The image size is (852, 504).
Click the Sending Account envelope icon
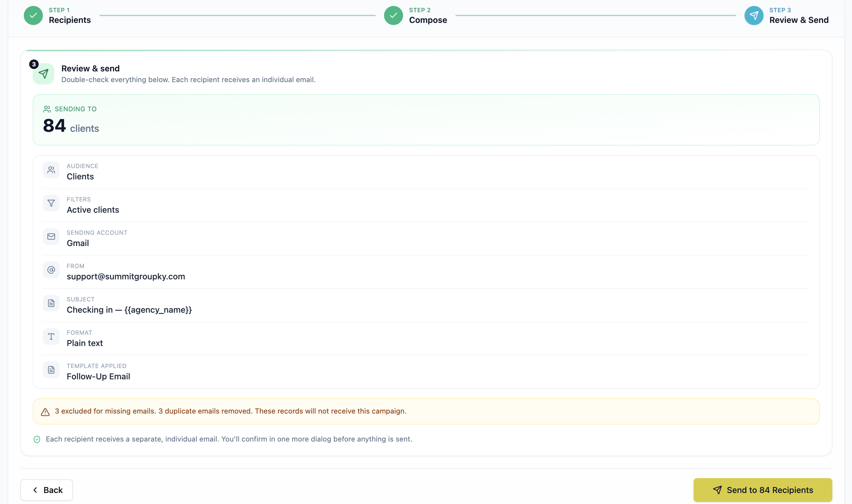51,236
